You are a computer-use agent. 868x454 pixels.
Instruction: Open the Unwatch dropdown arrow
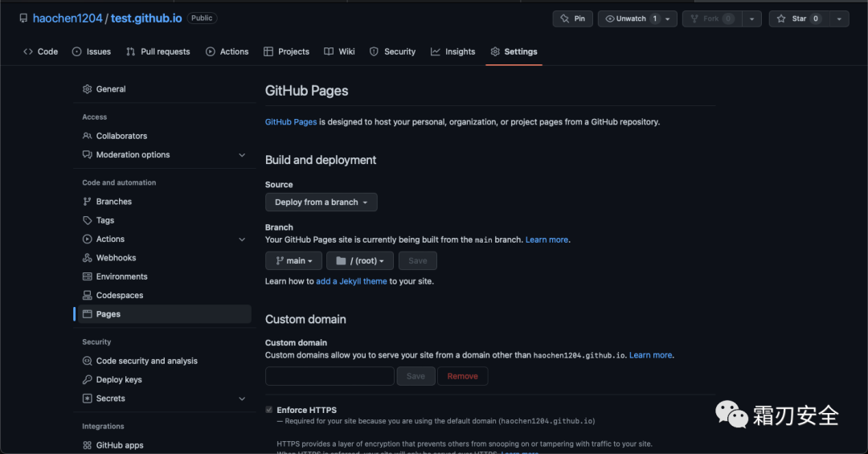point(668,18)
